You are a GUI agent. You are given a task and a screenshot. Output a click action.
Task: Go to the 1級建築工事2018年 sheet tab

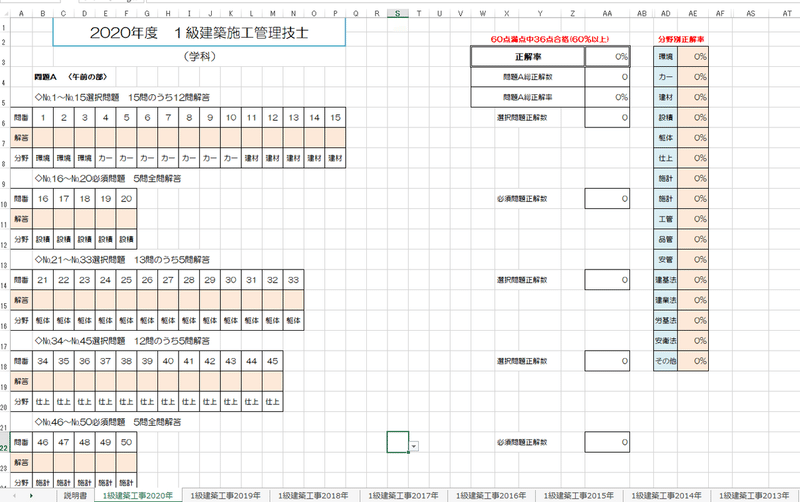click(313, 496)
